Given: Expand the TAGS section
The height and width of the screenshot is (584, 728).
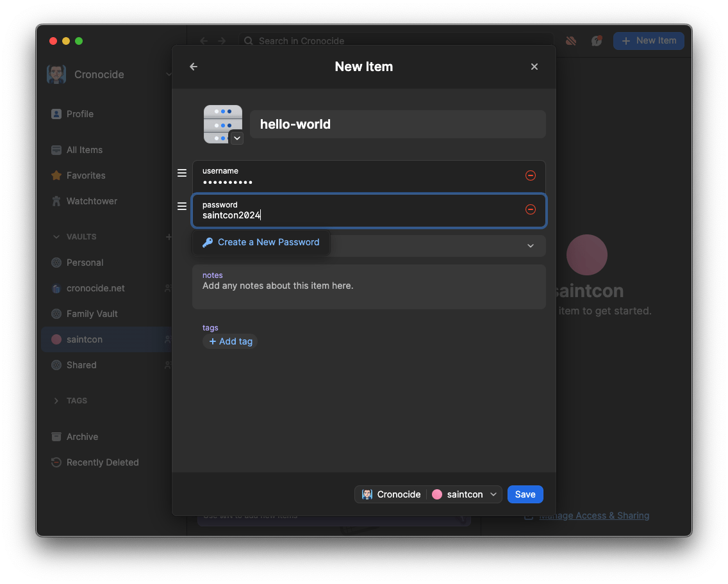Looking at the screenshot, I should point(56,401).
